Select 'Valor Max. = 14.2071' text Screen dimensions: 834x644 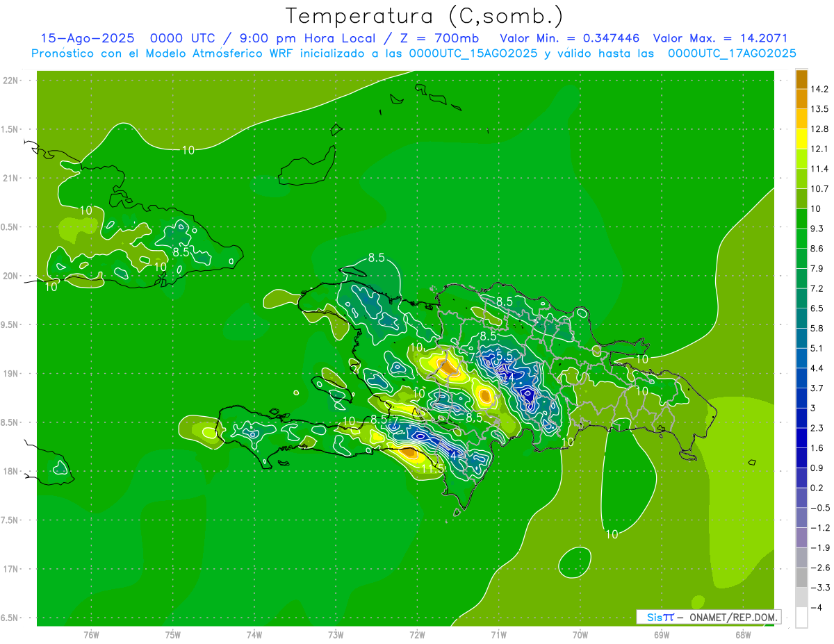pyautogui.click(x=720, y=39)
